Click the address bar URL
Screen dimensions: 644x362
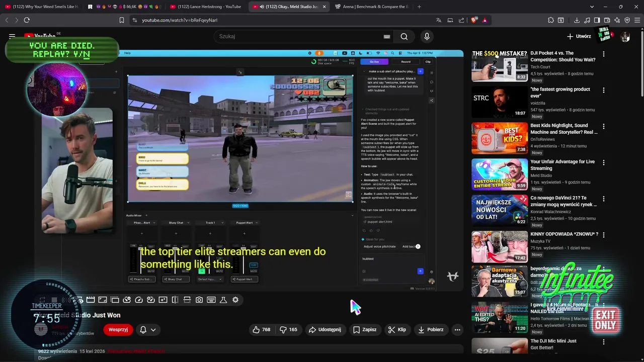180,20
